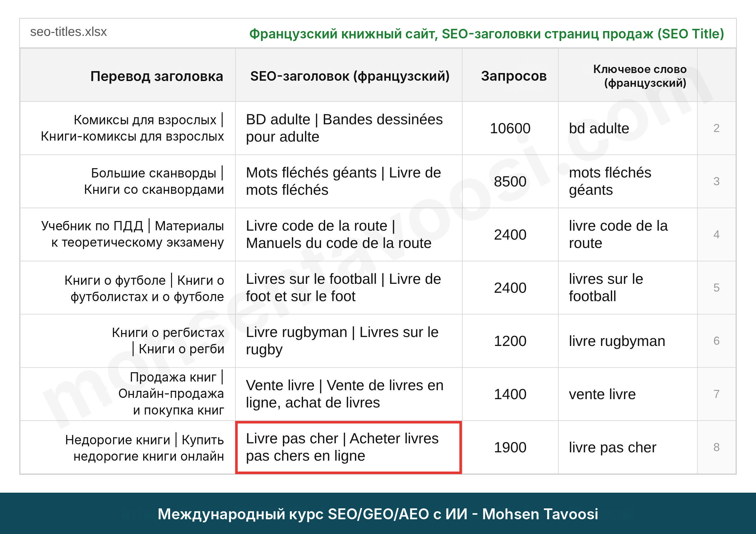Select keyword cell 'livre code de la route'

tap(628, 235)
